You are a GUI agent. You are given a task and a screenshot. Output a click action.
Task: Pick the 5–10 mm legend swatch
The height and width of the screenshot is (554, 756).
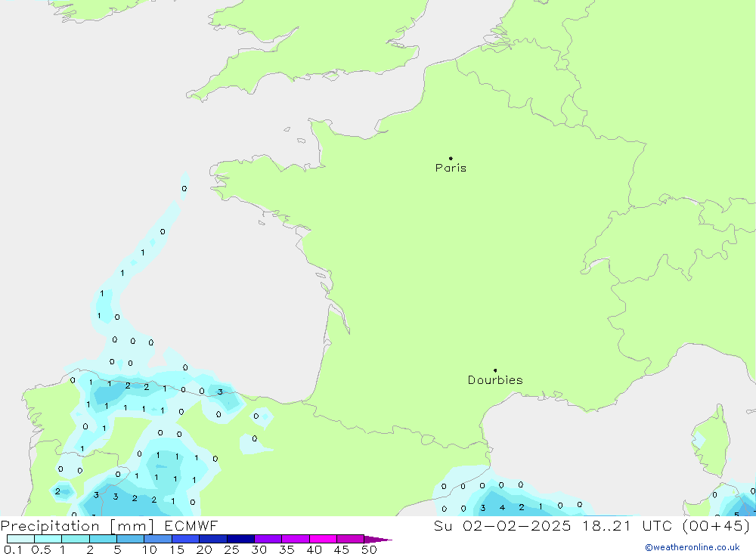click(x=131, y=539)
